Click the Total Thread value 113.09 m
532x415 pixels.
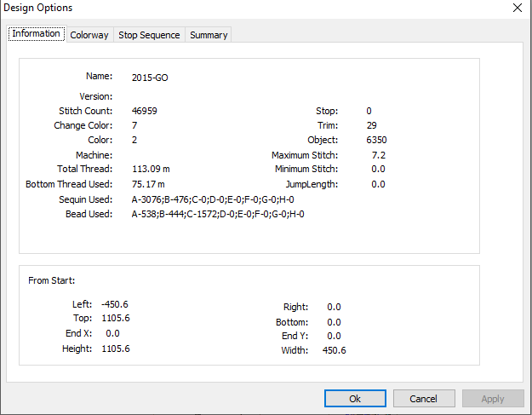[151, 169]
